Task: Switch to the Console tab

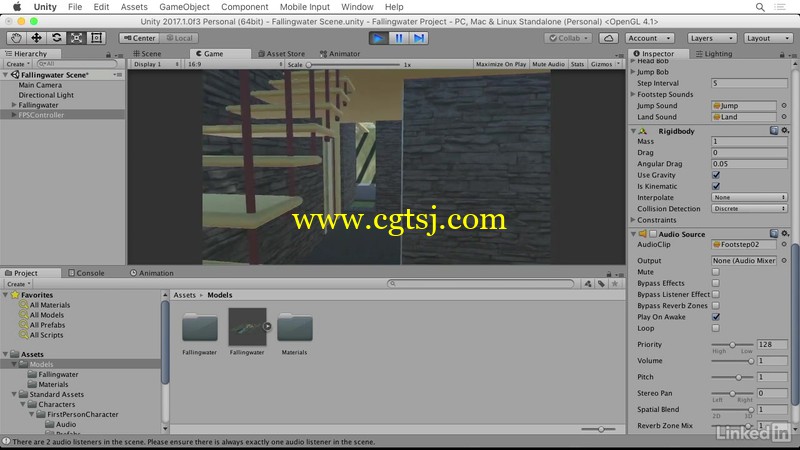Action: tap(86, 273)
